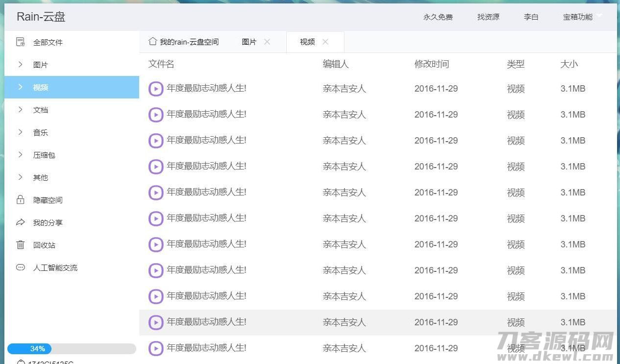Open the 隐藏空间 lock icon

(x=20, y=200)
